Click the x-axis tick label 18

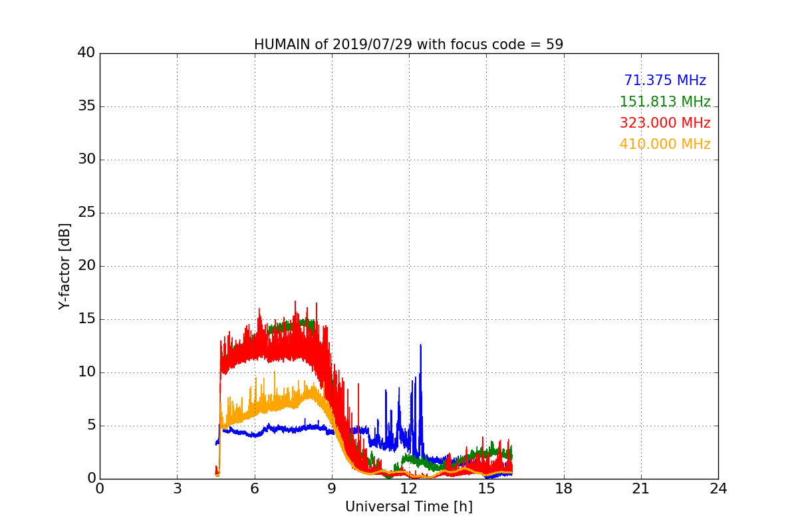point(564,489)
